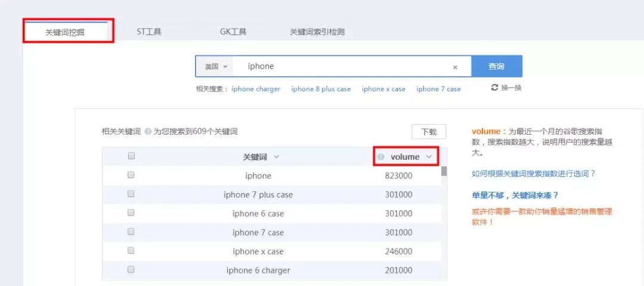Viewport: 644px width, 286px height.
Task: Check the box for iphone 6 charger
Action: click(131, 269)
